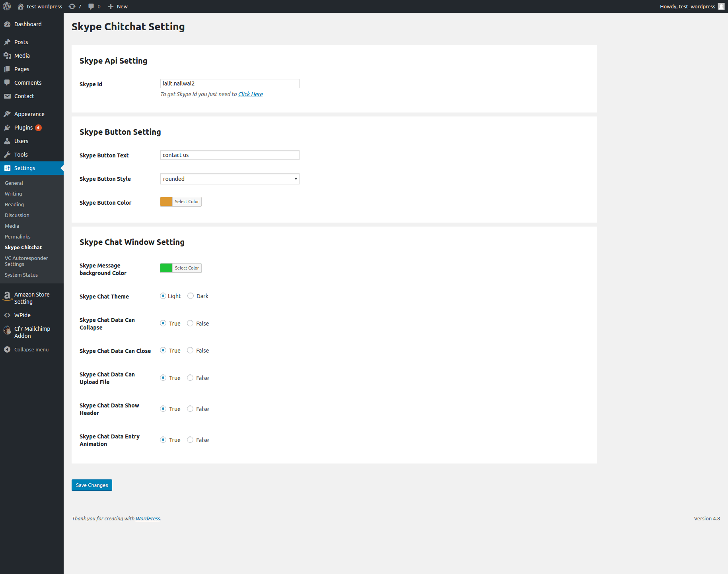Click the Plugins update count badge
Viewport: 728px width, 574px height.
coord(38,128)
